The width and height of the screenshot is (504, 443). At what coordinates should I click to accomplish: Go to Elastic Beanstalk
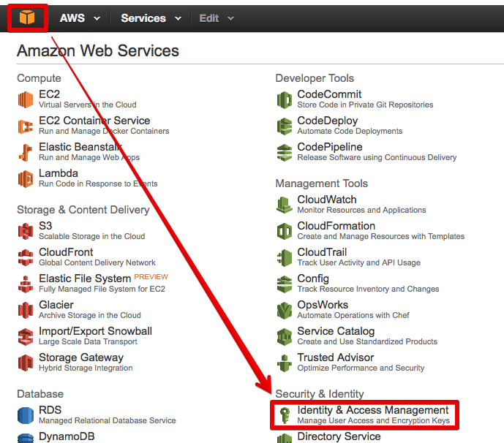80,147
